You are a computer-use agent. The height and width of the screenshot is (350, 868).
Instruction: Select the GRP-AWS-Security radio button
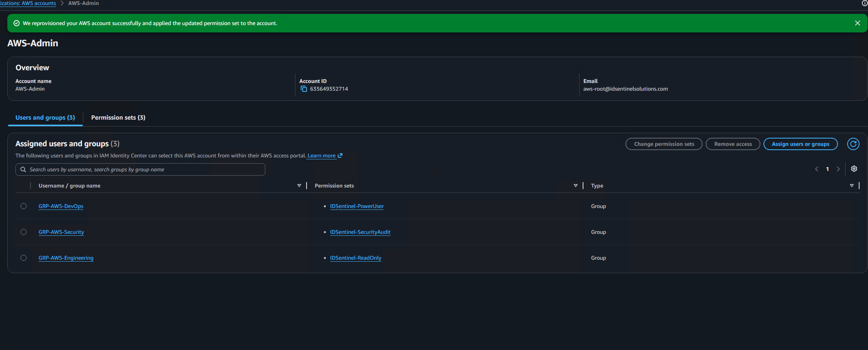point(24,232)
